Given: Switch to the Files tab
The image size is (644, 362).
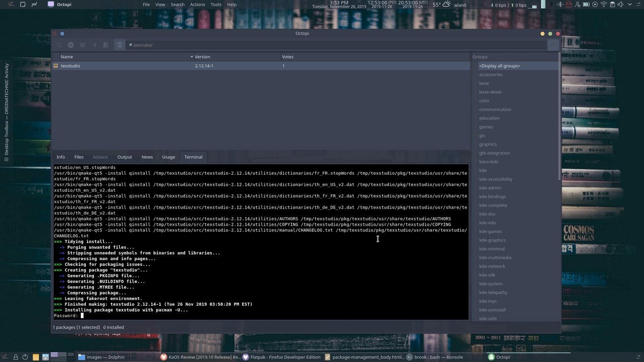Looking at the screenshot, I should tap(79, 157).
